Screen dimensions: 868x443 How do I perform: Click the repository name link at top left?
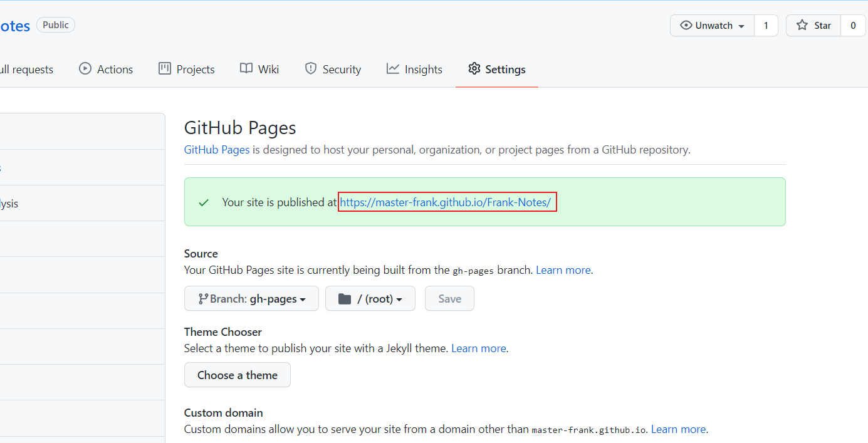tap(14, 26)
